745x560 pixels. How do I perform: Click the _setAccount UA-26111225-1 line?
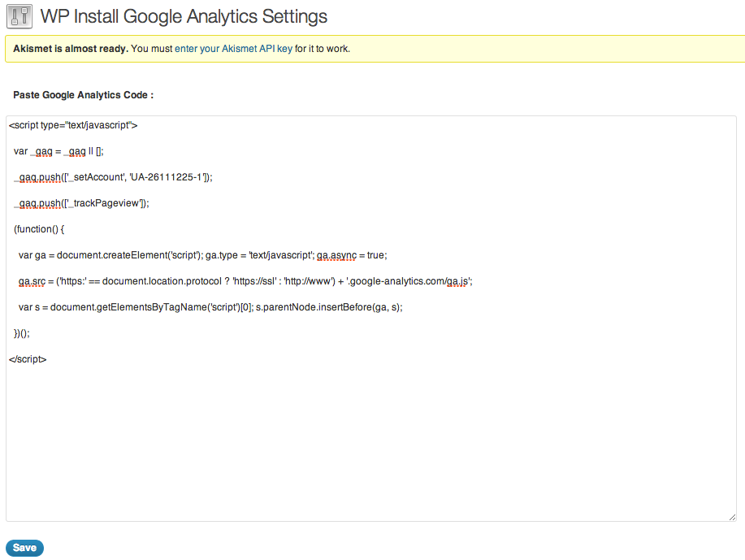tap(113, 177)
